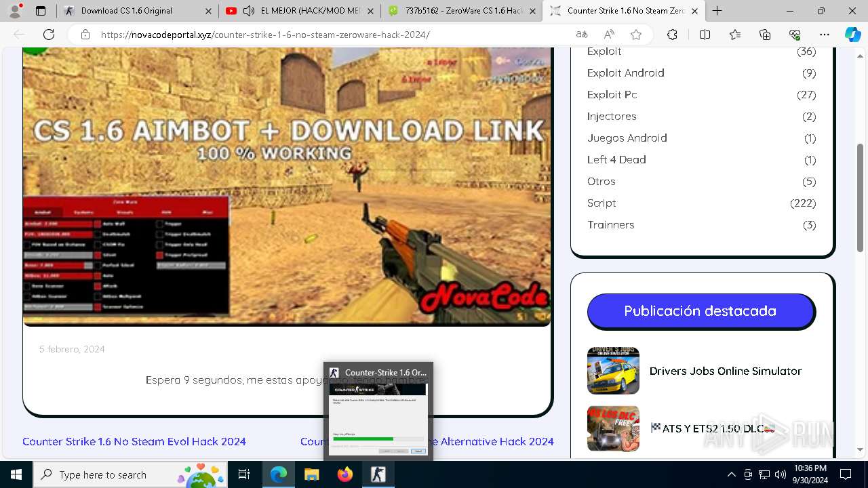Open Counter Strike 1.6 No Steam Evol Hack 2024
This screenshot has height=488, width=868.
tap(134, 441)
